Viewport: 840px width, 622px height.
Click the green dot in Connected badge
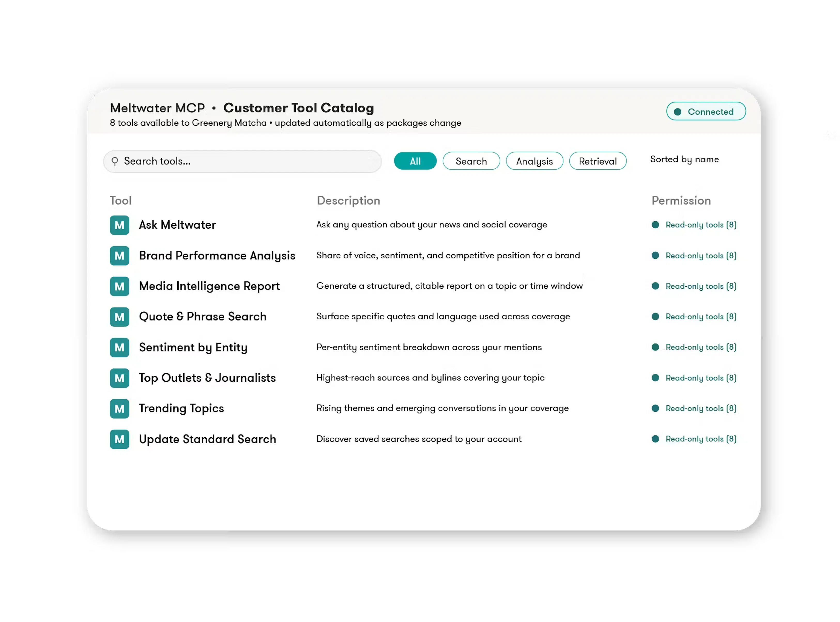[x=678, y=112]
